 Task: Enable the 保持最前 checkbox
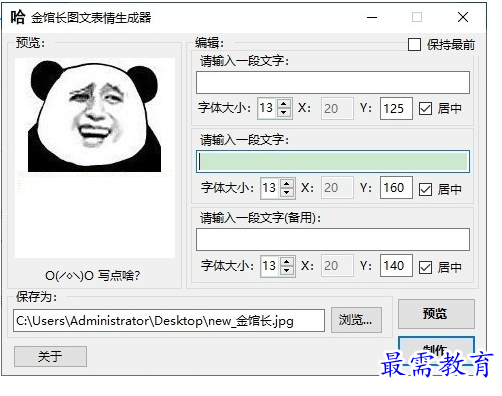(x=414, y=45)
